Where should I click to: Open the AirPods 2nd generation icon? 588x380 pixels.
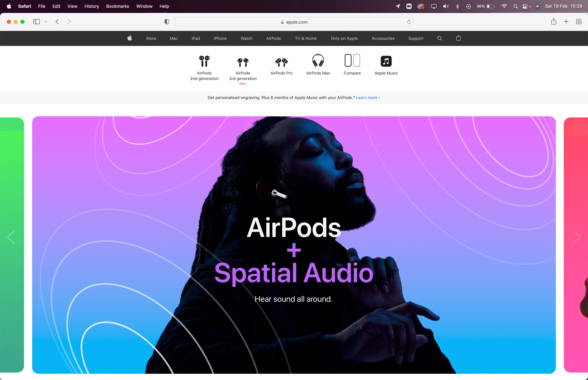204,61
